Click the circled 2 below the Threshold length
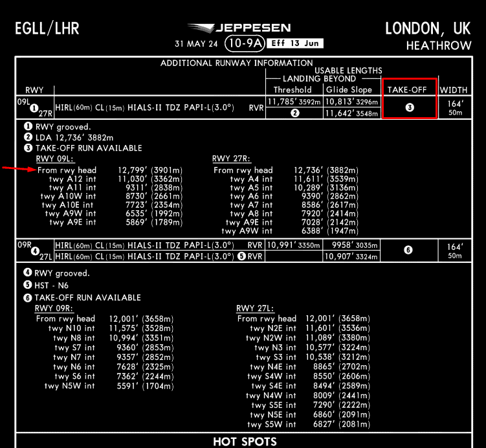This screenshot has width=486, height=448. coord(294,113)
